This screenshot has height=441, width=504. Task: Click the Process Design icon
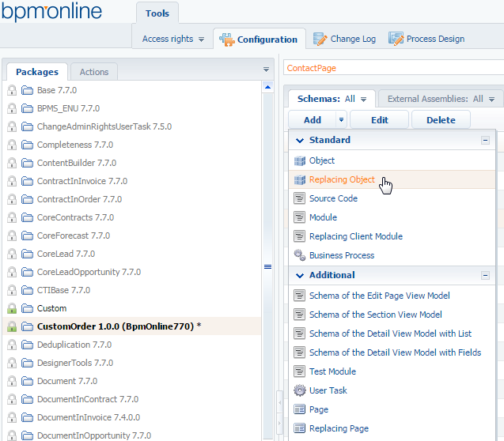click(396, 39)
